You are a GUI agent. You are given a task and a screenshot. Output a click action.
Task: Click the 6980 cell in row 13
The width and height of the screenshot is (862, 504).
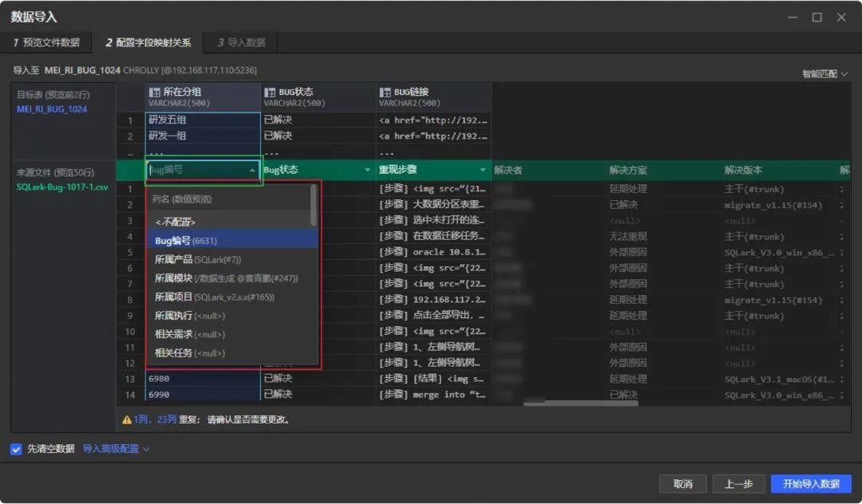202,379
